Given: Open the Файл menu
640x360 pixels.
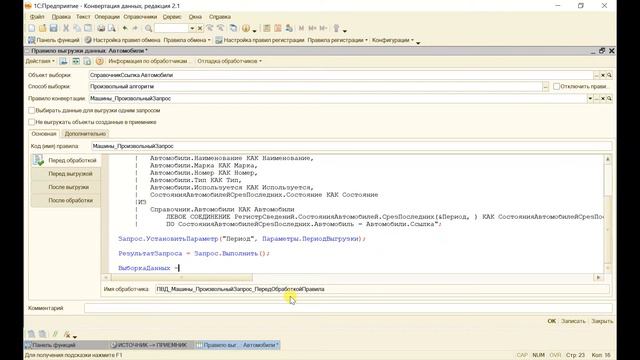Looking at the screenshot, I should tap(37, 17).
